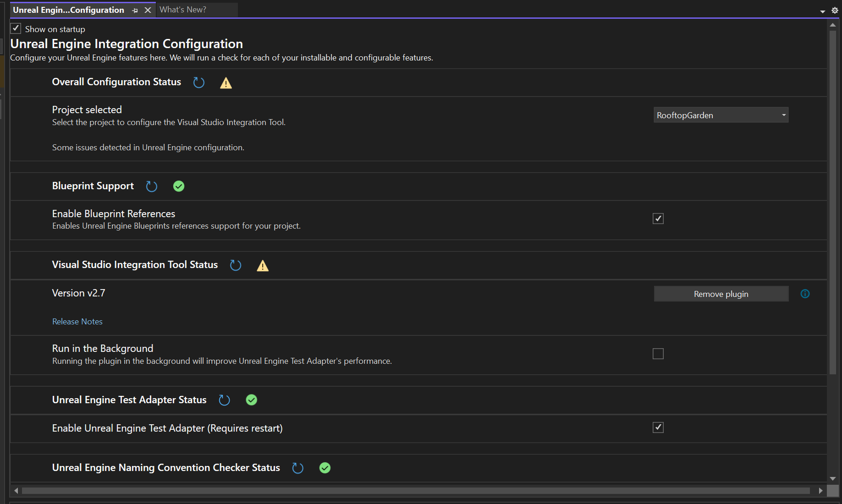Refresh the Unreal Engine Test Adapter Status
842x504 pixels.
click(x=224, y=400)
